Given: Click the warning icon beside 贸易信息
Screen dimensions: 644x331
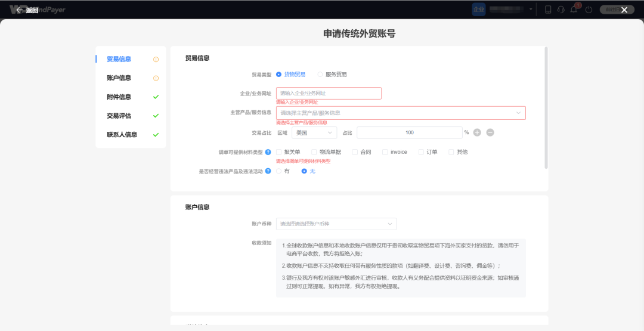Looking at the screenshot, I should tap(156, 59).
